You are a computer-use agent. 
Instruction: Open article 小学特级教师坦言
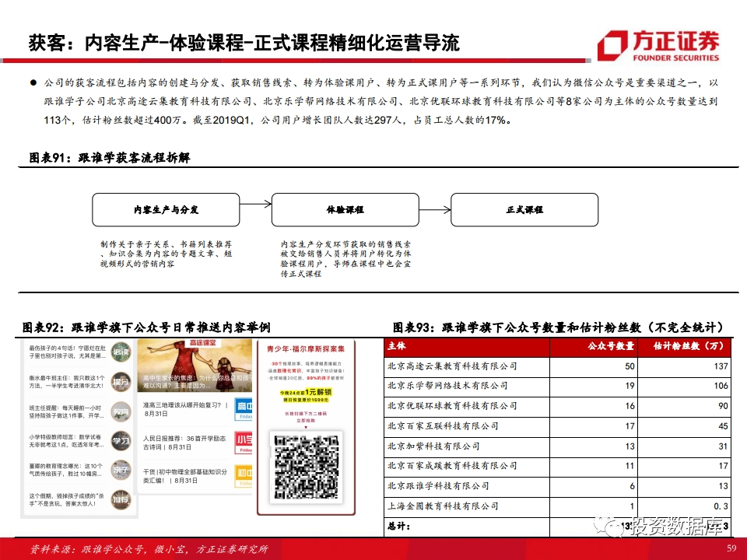[67, 441]
